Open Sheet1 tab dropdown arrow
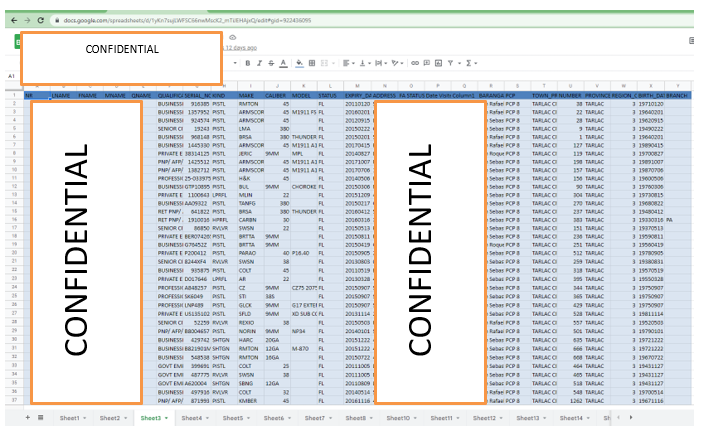This screenshot has height=436, width=724. [x=84, y=418]
